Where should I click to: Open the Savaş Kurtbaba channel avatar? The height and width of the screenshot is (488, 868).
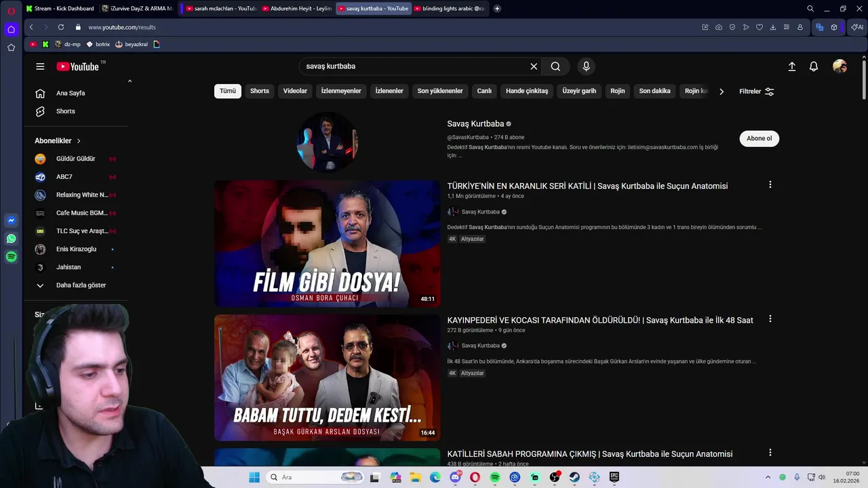[x=327, y=142]
